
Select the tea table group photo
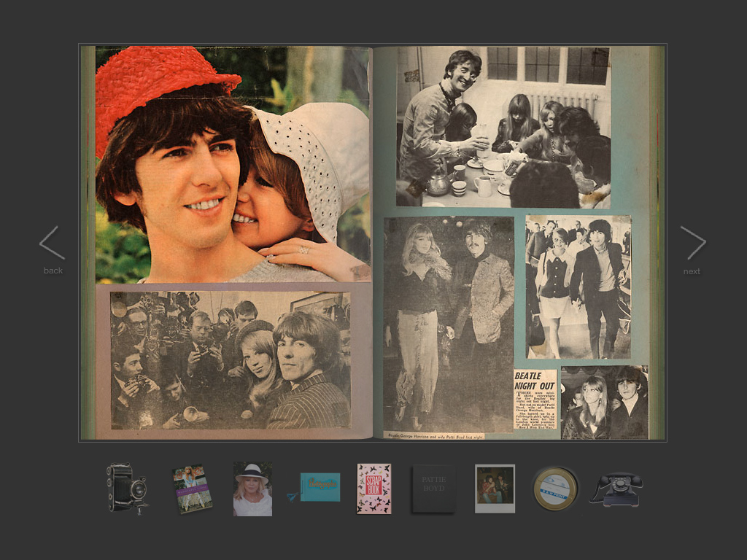503,128
